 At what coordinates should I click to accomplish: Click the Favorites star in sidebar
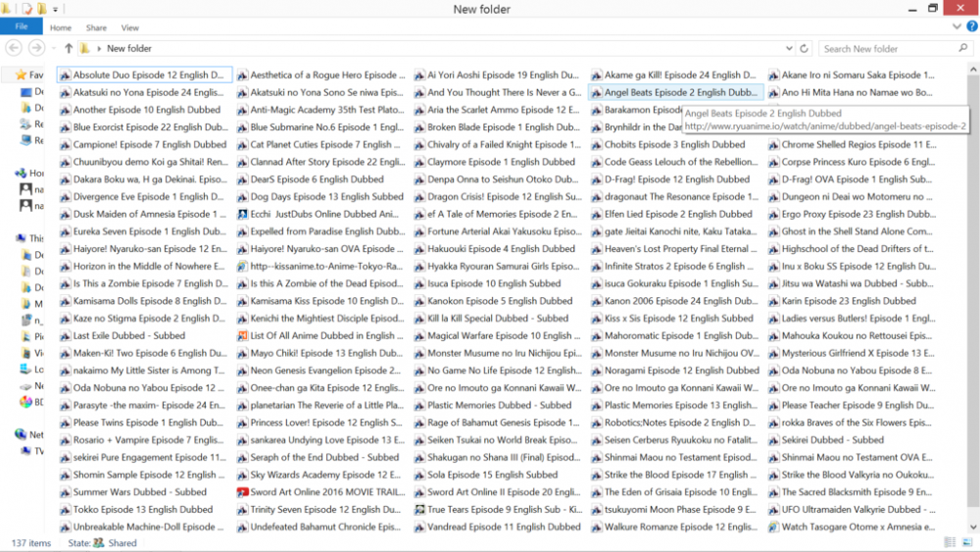click(21, 75)
